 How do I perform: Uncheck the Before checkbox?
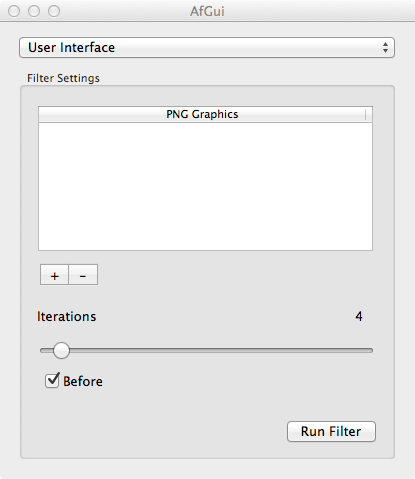click(x=52, y=380)
